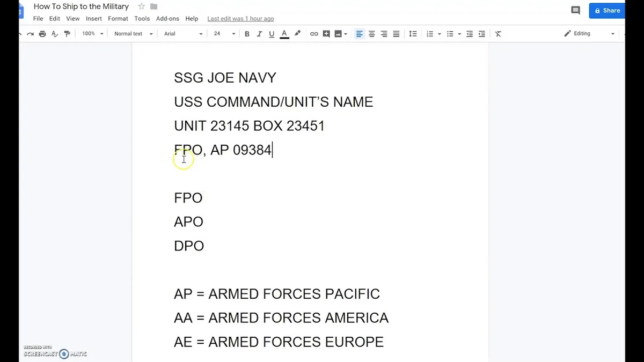Click the redo arrow icon
The width and height of the screenshot is (644, 362).
pos(31,34)
